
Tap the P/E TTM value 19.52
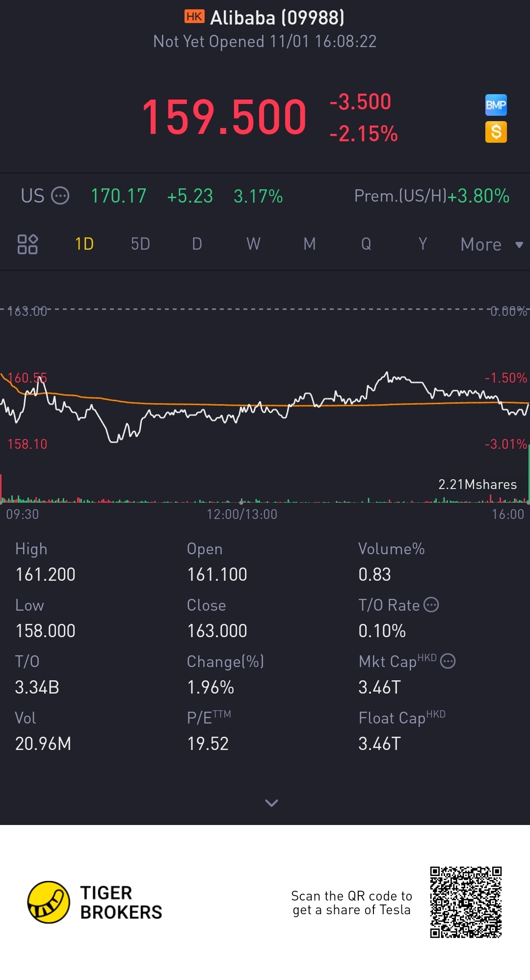pyautogui.click(x=208, y=744)
